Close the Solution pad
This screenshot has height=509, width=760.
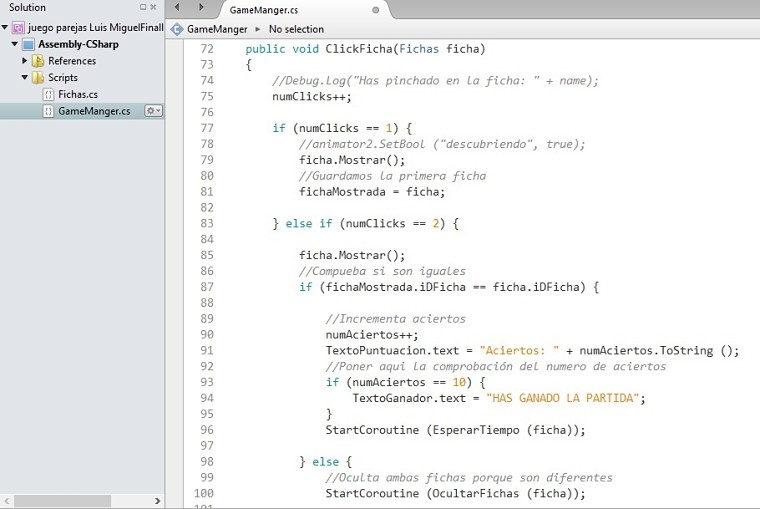coord(153,7)
